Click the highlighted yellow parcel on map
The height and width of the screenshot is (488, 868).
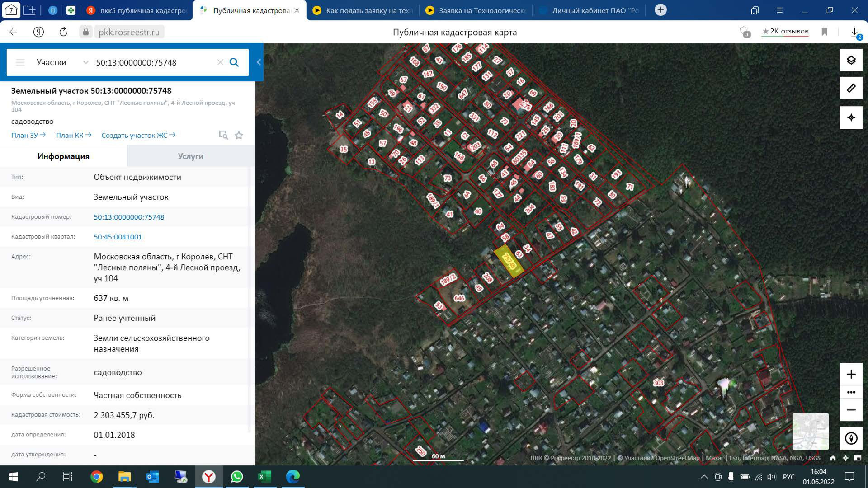click(x=509, y=261)
